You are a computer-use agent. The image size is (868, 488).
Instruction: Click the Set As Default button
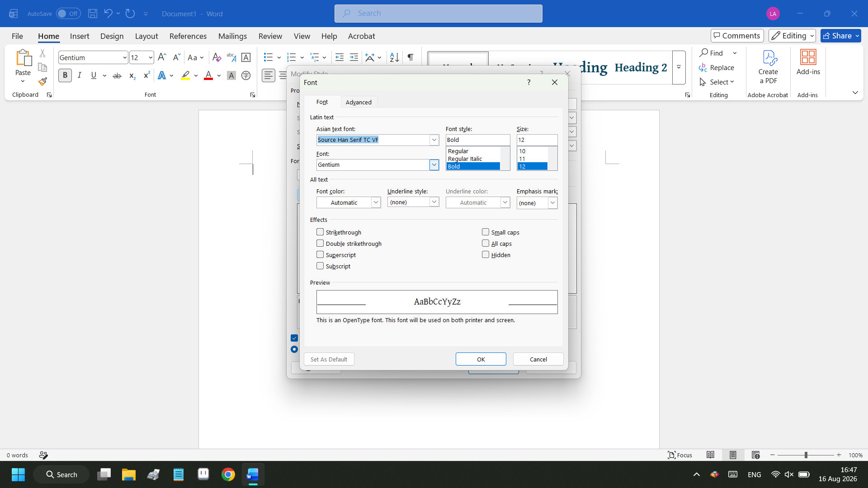pos(329,359)
